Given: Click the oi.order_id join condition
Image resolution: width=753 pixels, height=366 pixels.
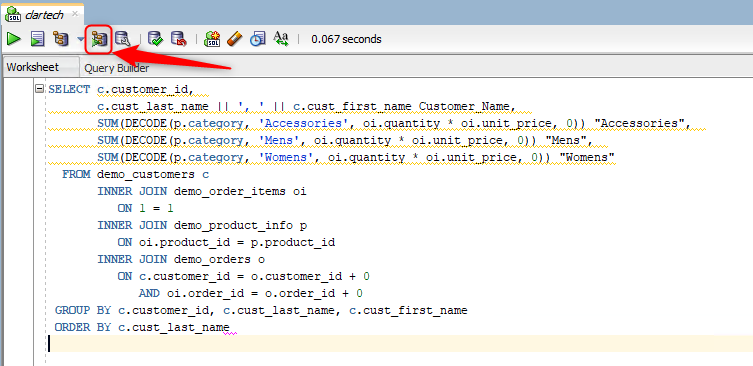Looking at the screenshot, I should coord(264,293).
